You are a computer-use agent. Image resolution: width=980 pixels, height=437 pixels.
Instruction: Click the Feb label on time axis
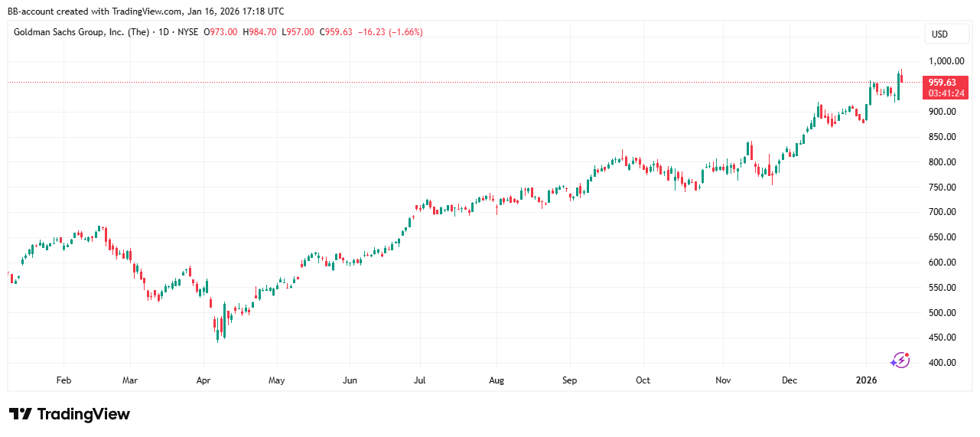click(x=63, y=380)
